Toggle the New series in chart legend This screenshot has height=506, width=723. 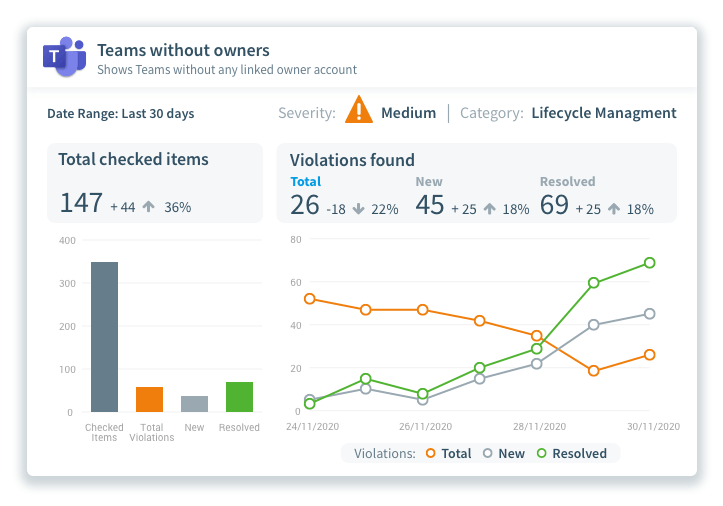tap(504, 453)
